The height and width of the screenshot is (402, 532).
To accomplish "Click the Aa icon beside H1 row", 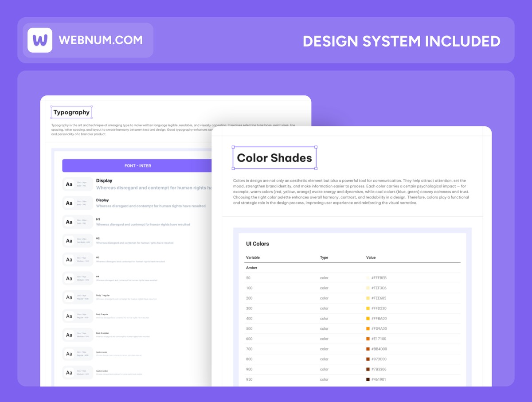I will tap(69, 222).
